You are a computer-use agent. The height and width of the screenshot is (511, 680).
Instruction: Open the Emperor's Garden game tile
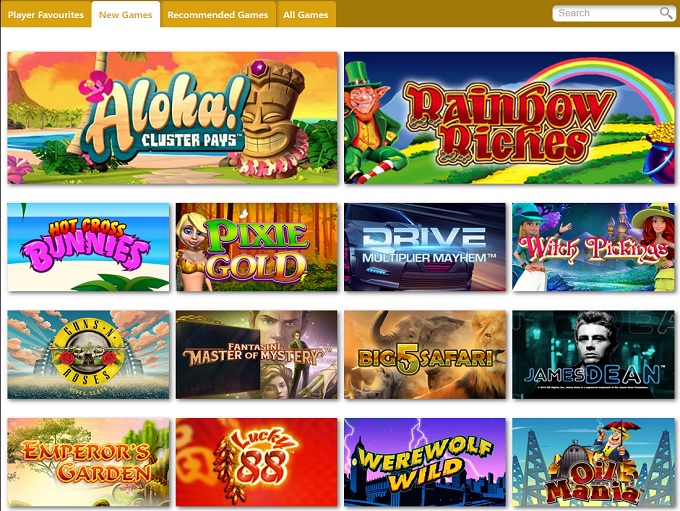point(88,462)
